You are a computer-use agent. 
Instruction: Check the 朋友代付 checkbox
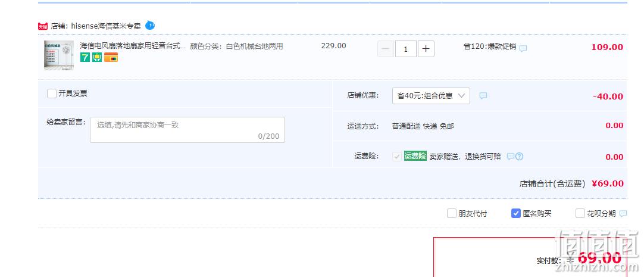[451, 213]
